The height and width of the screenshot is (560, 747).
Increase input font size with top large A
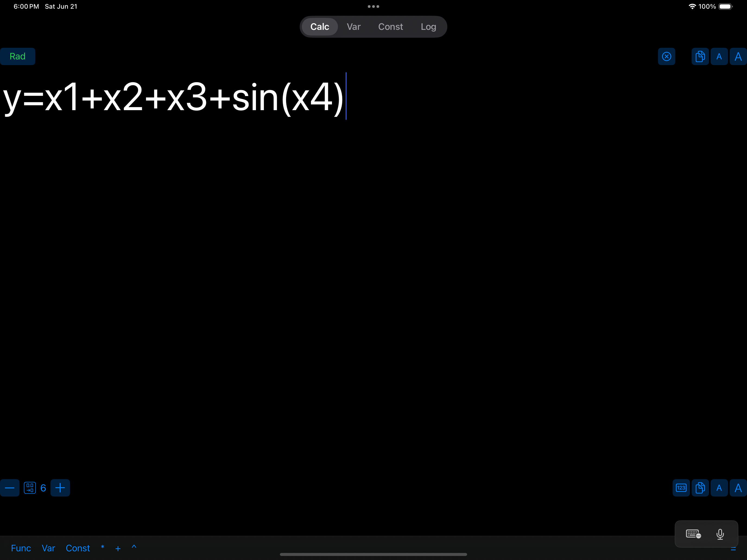pos(738,56)
